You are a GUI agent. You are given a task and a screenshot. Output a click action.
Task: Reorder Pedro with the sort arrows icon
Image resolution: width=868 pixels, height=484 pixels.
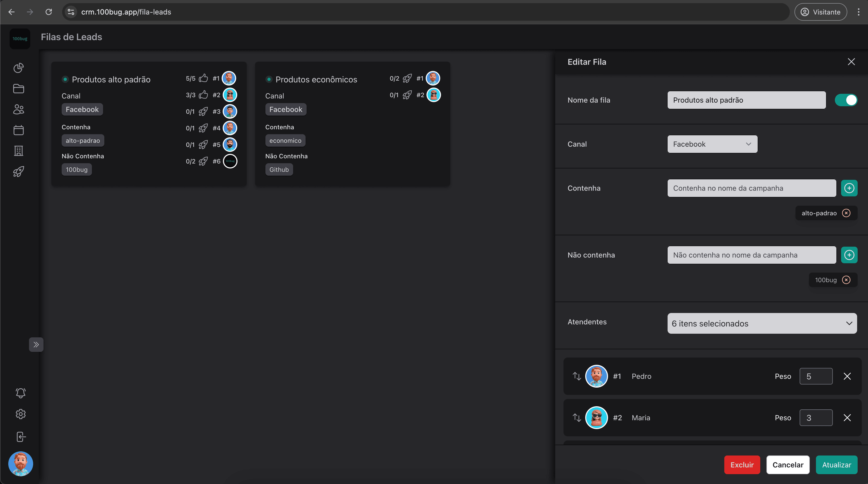(x=577, y=376)
